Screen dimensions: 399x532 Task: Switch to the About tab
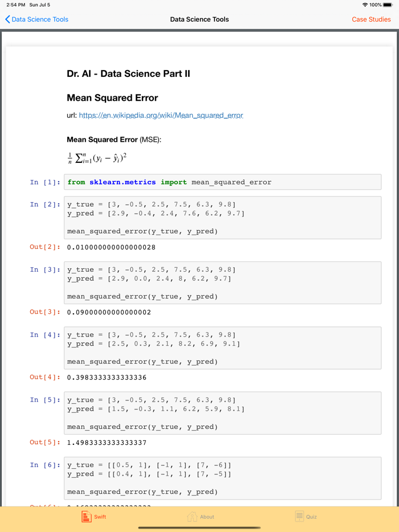pyautogui.click(x=199, y=516)
